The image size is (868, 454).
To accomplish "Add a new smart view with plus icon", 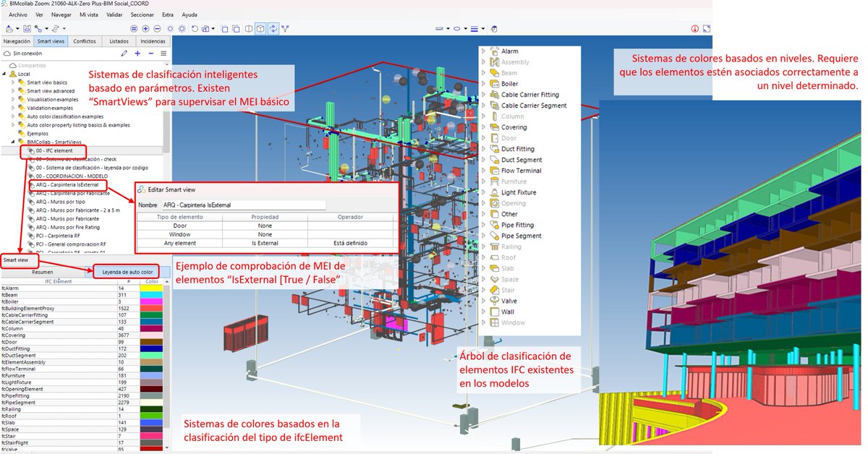I will click(138, 53).
